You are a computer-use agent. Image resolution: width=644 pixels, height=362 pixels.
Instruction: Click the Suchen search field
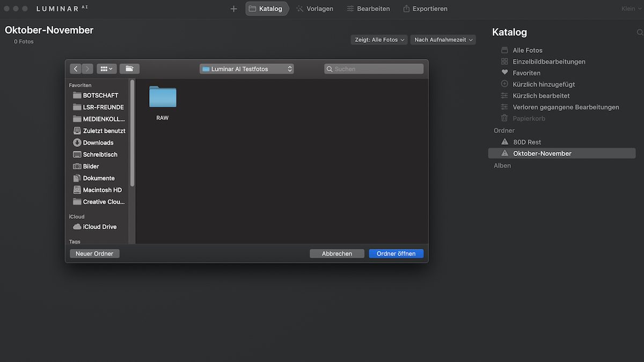[374, 69]
